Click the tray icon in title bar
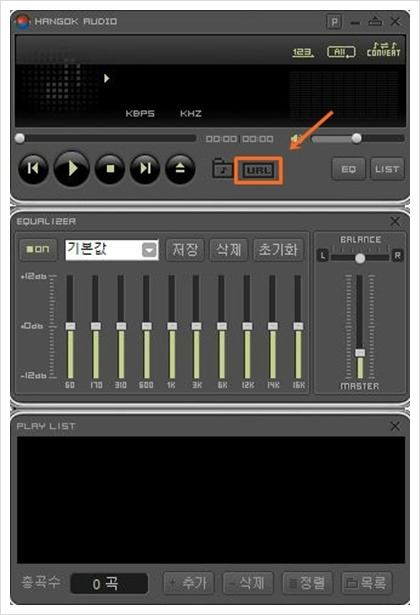The image size is (420, 615). click(x=375, y=21)
